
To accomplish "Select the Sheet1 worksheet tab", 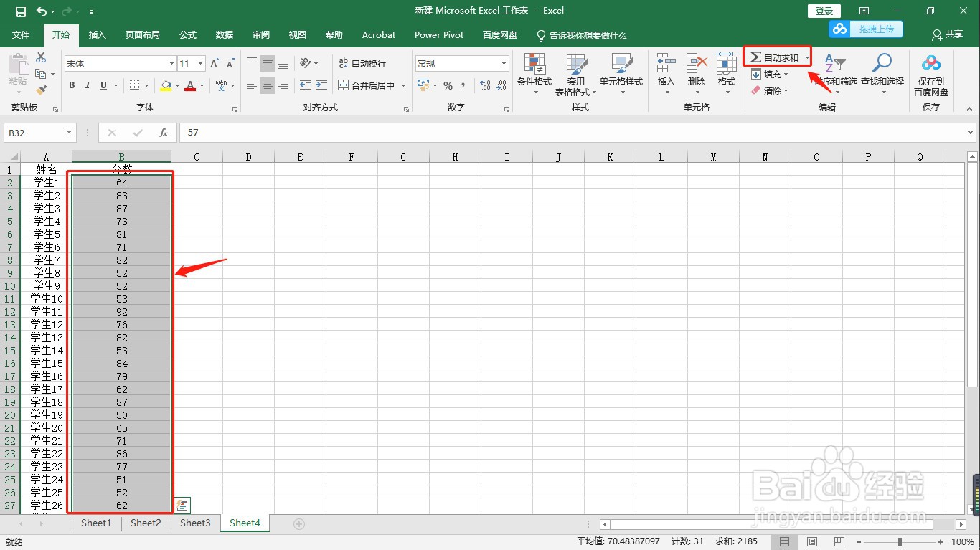I will 96,523.
